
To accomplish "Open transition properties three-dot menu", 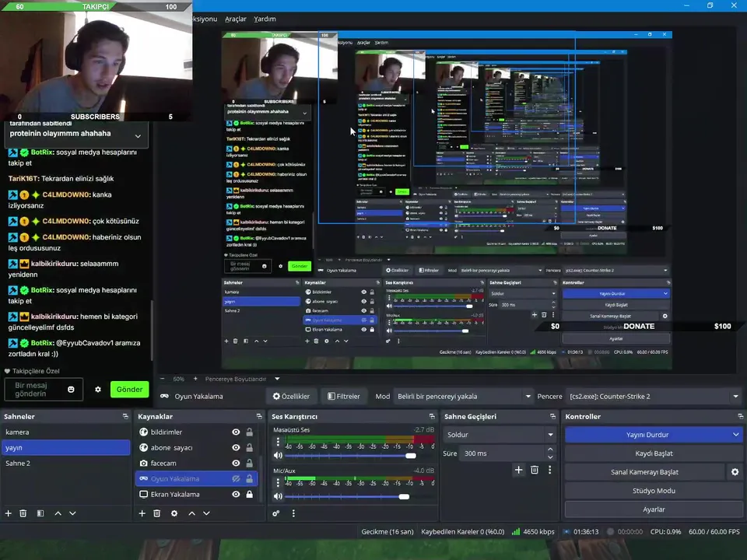I will tap(550, 470).
